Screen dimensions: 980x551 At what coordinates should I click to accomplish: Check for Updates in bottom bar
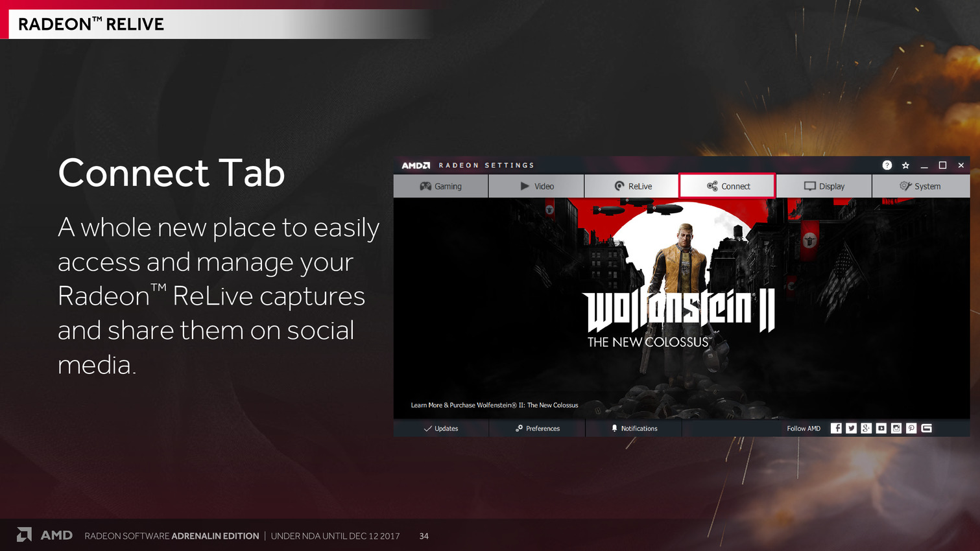441,428
